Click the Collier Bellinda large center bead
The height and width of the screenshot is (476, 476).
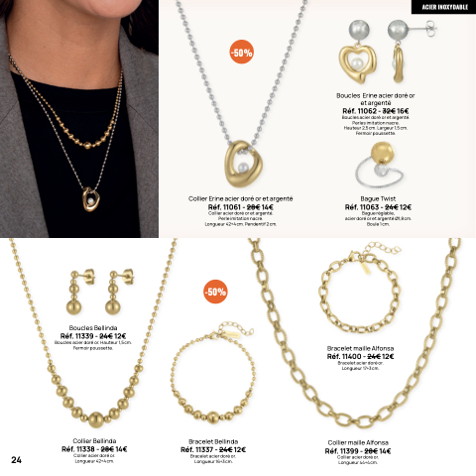click(x=96, y=419)
